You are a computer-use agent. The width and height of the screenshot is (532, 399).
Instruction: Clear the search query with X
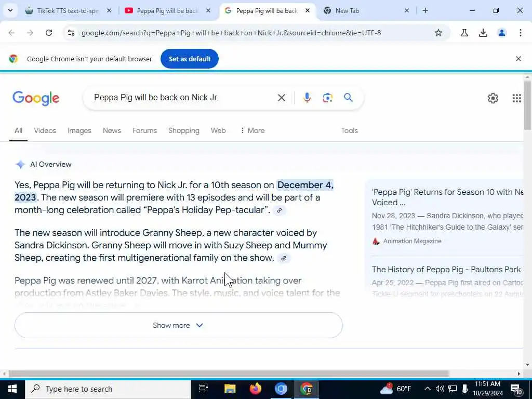click(281, 98)
